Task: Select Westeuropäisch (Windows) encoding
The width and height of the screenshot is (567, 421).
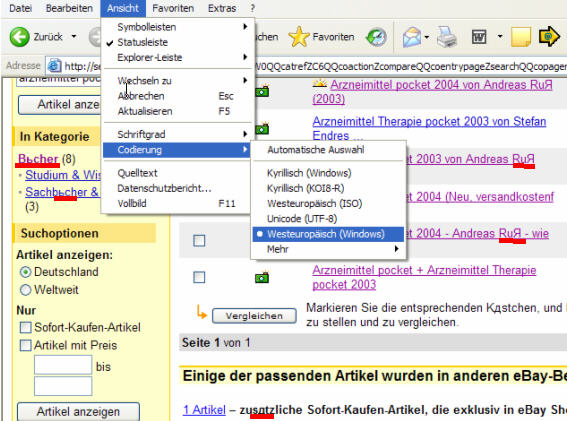Action: pos(328,234)
